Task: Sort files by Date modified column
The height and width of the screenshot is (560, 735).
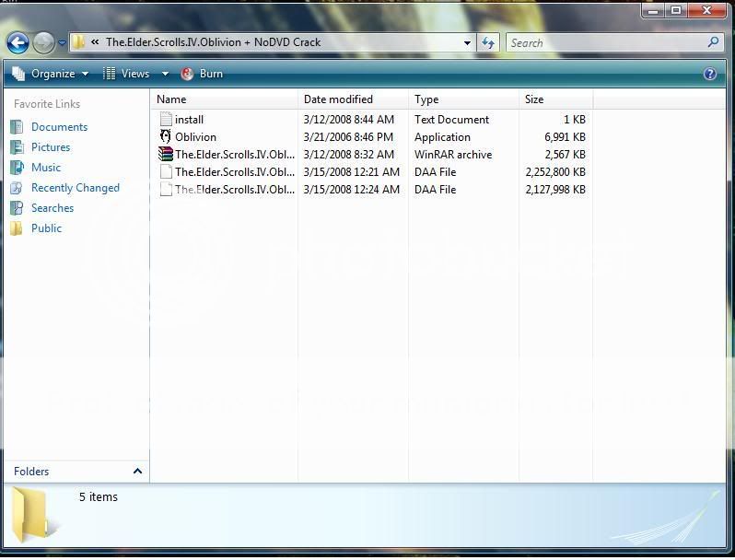Action: pos(338,99)
